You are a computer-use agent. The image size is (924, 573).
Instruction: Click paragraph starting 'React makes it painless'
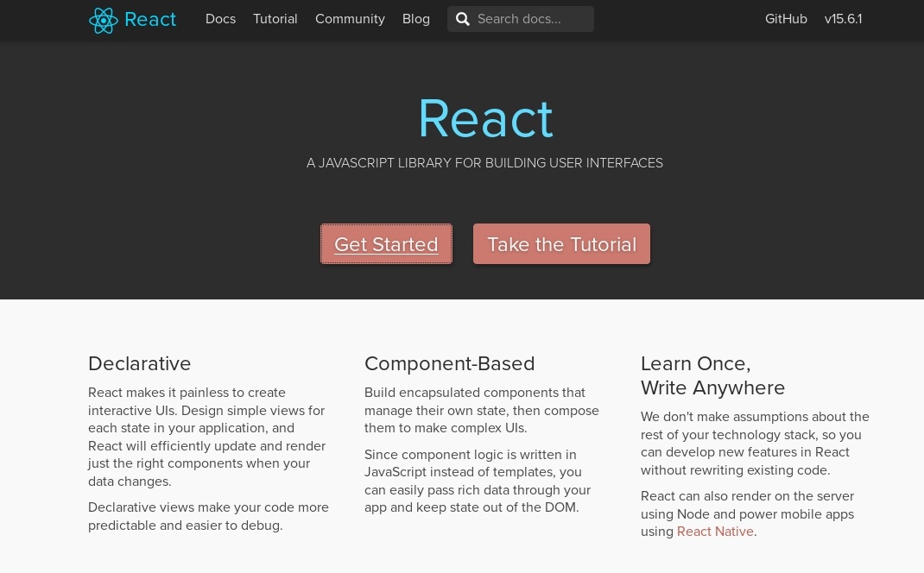(x=209, y=437)
